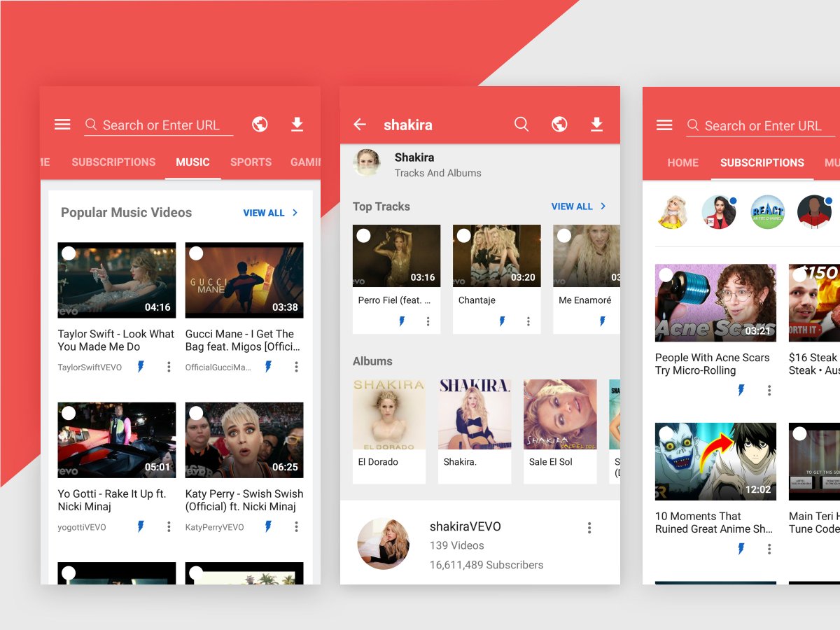Select SUBSCRIPTIONS tab in the right screen
840x630 pixels.
(762, 162)
